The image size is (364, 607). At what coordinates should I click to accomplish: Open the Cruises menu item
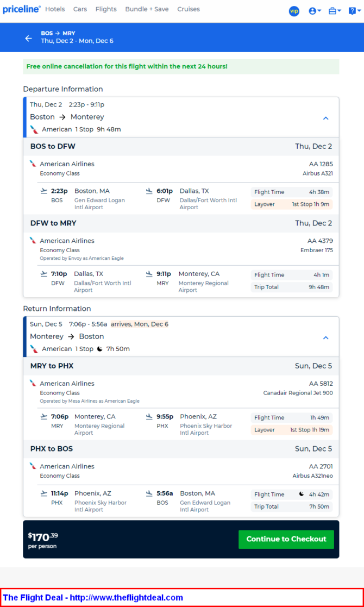pyautogui.click(x=189, y=9)
